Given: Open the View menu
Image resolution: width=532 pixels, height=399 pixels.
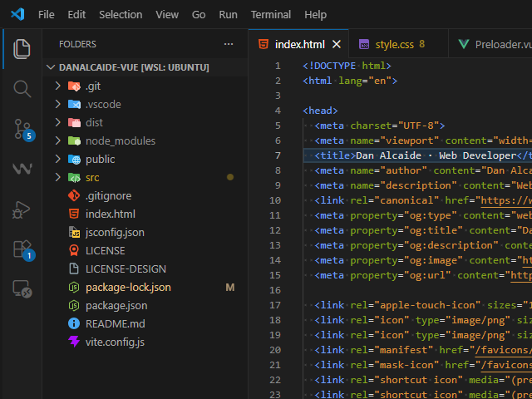Looking at the screenshot, I should 167,15.
